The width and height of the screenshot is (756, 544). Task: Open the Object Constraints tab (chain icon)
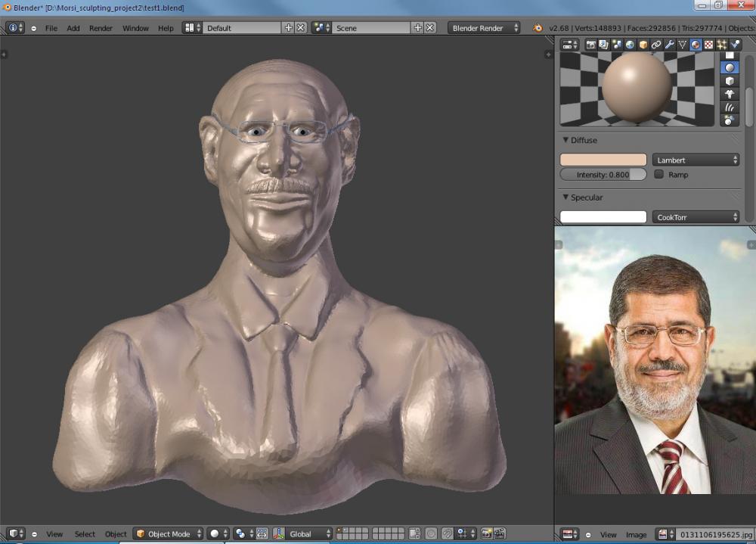click(x=655, y=45)
